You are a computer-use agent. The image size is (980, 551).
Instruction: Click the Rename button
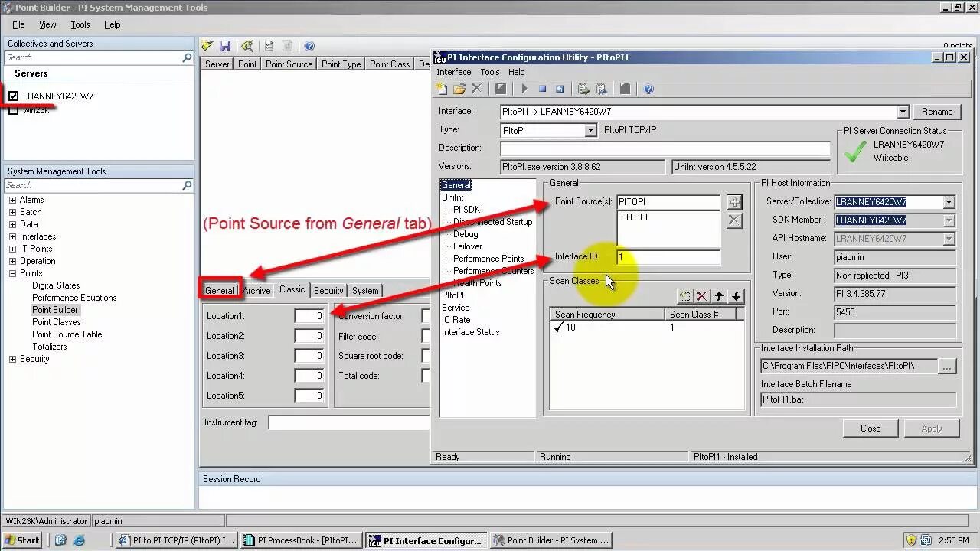(x=937, y=112)
